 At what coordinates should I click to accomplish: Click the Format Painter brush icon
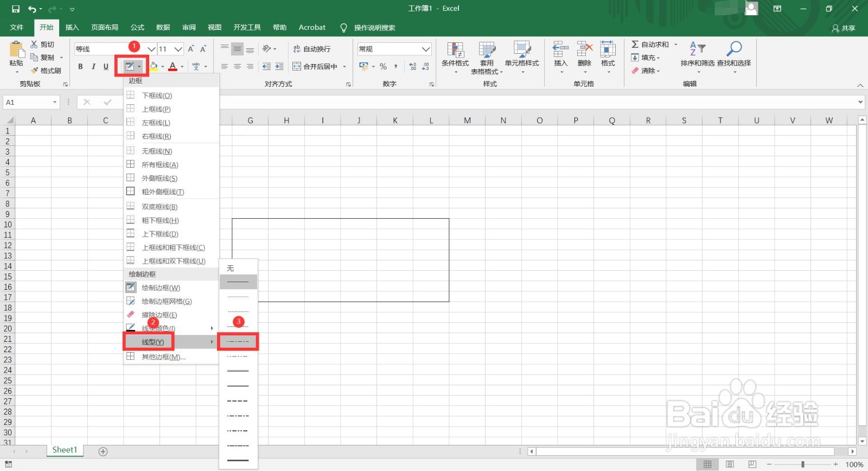click(x=35, y=71)
